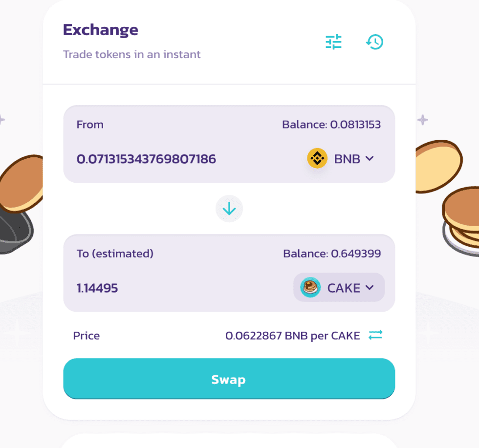Viewport: 479px width, 448px height.
Task: Select the sliders icon near the top right
Action: (333, 43)
